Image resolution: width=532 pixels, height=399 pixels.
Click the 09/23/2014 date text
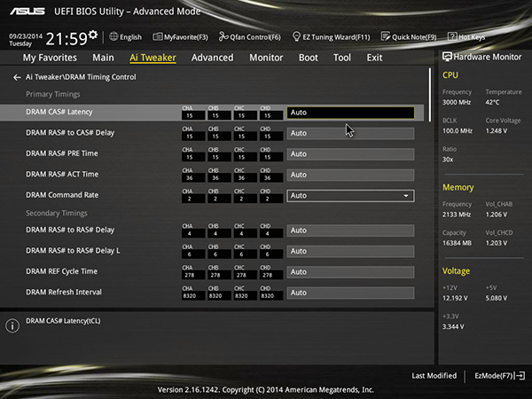coord(26,36)
